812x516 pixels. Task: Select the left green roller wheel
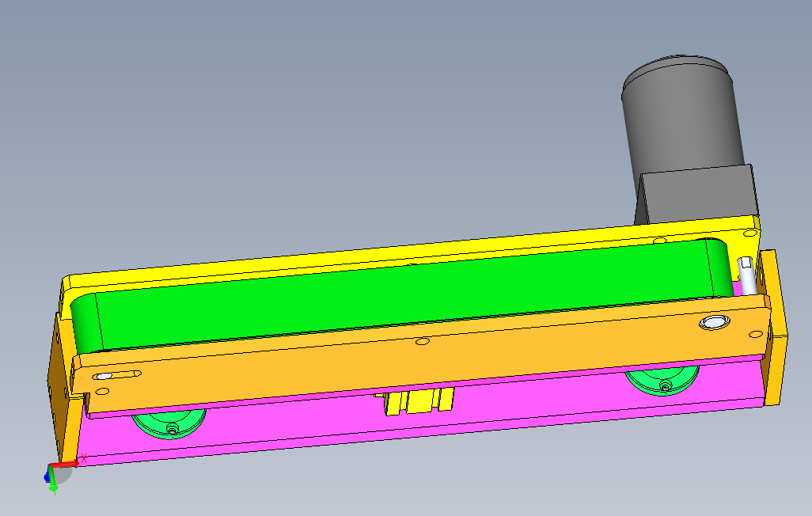[169, 423]
